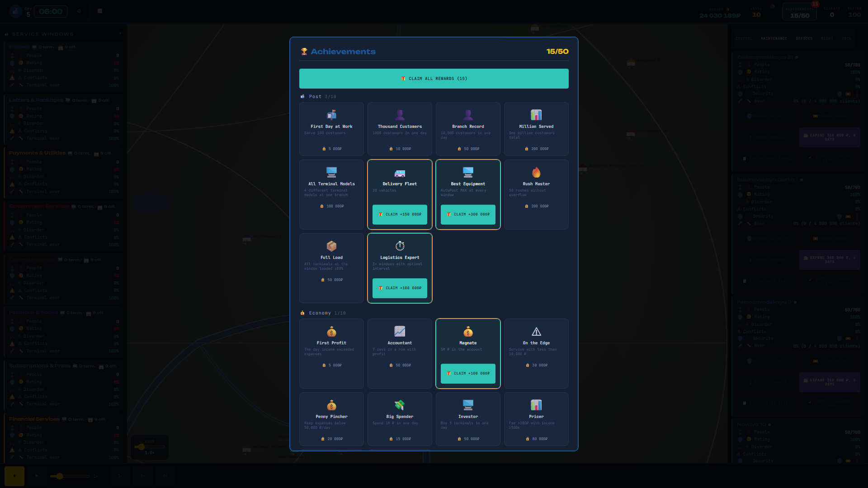Click the Thousand Customers silhouette icon

(400, 114)
